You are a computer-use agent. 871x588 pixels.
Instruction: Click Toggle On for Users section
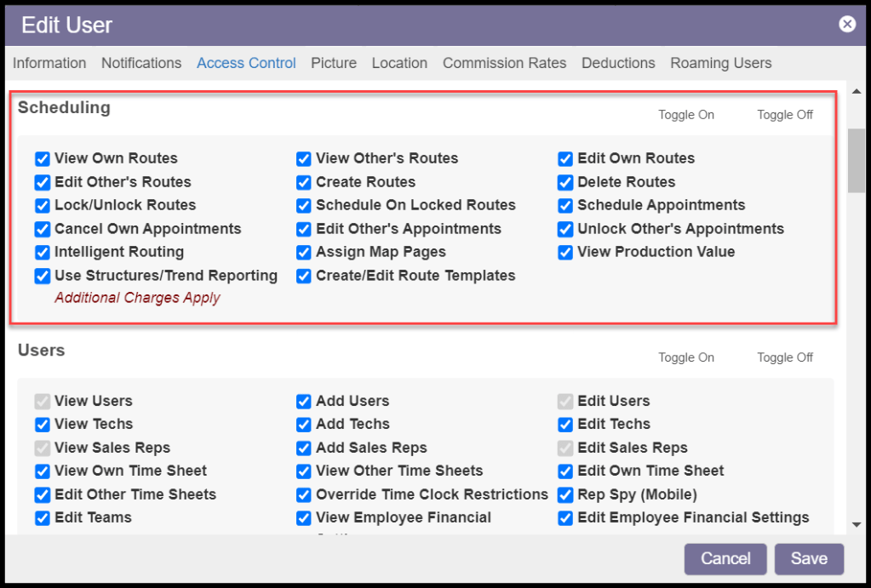686,357
